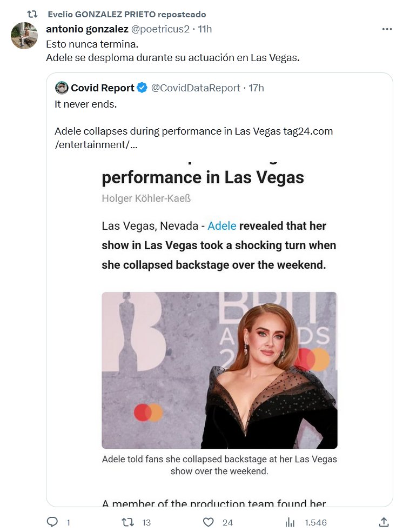The width and height of the screenshot is (403, 532).
Task: Like the tweet with the heart icon
Action: 209,522
